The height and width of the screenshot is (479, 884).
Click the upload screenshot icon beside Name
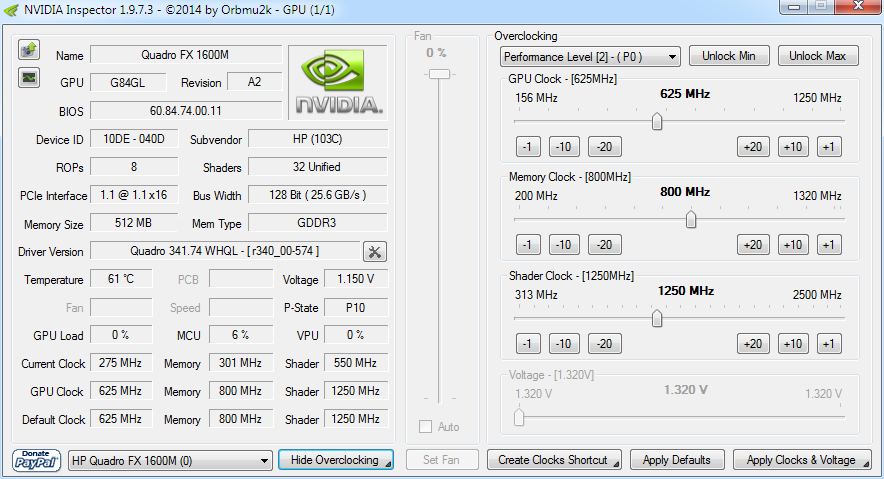(29, 50)
